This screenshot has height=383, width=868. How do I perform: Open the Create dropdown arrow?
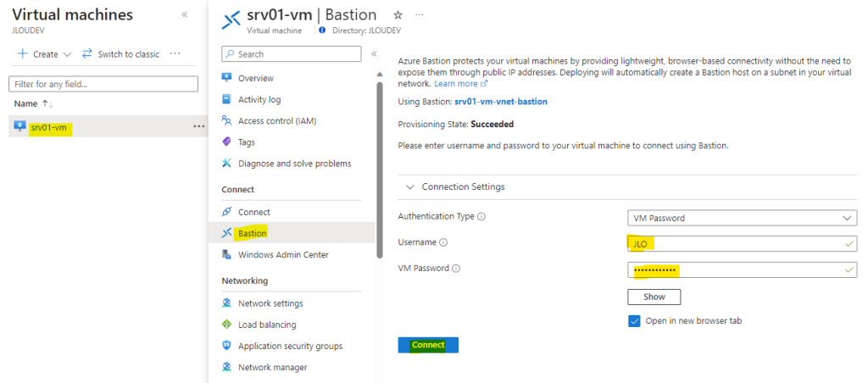coord(68,54)
